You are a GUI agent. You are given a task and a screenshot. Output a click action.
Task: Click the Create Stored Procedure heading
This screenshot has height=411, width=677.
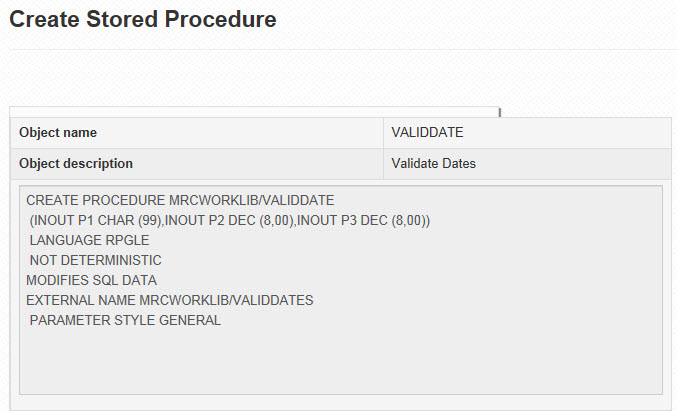coord(143,19)
